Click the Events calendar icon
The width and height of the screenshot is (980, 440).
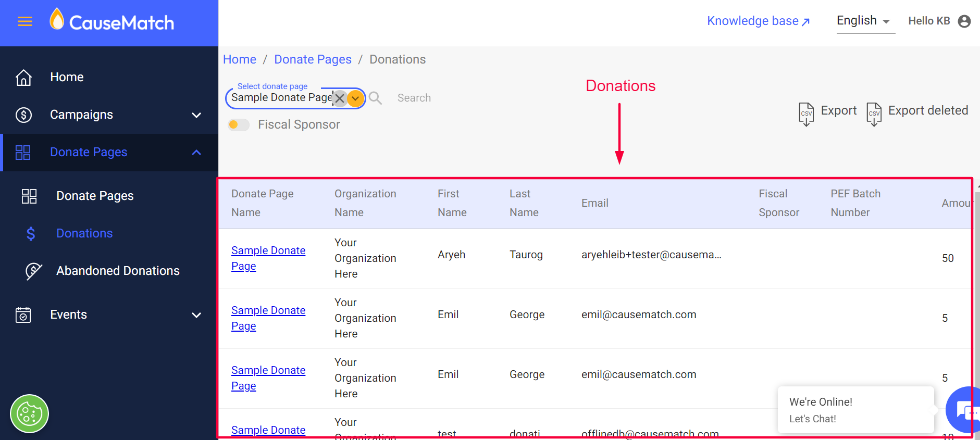[x=23, y=315]
